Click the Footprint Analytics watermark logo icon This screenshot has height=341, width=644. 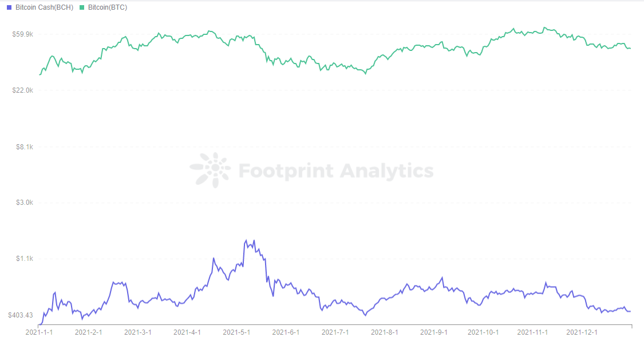click(210, 170)
